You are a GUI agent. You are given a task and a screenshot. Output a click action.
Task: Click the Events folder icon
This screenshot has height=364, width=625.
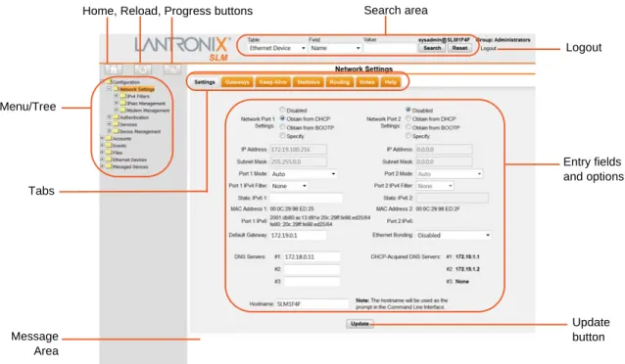(x=109, y=146)
